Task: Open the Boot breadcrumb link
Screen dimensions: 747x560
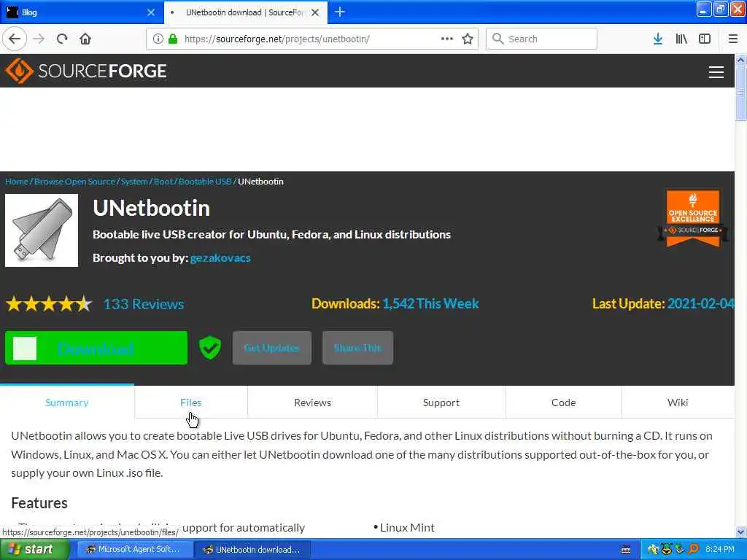Action: point(163,182)
